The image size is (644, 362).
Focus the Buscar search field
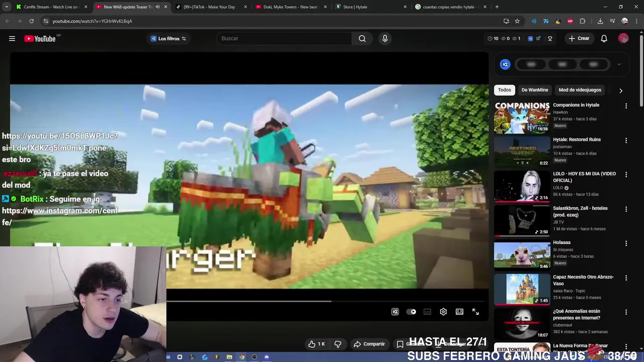coord(284,39)
